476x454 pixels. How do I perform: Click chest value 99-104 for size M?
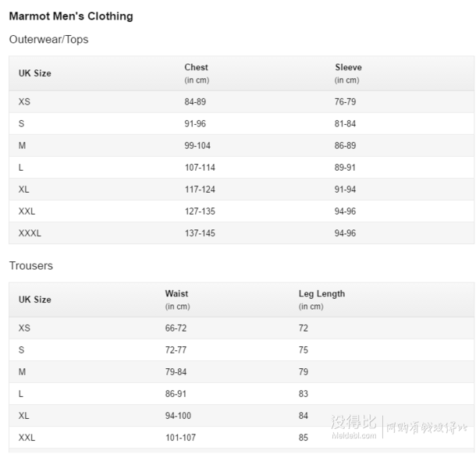(197, 146)
